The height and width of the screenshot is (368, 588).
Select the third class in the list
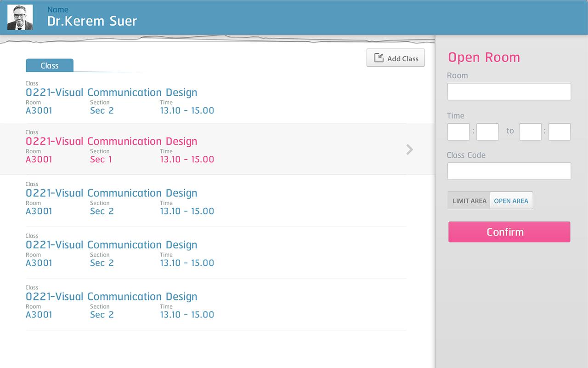click(112, 193)
